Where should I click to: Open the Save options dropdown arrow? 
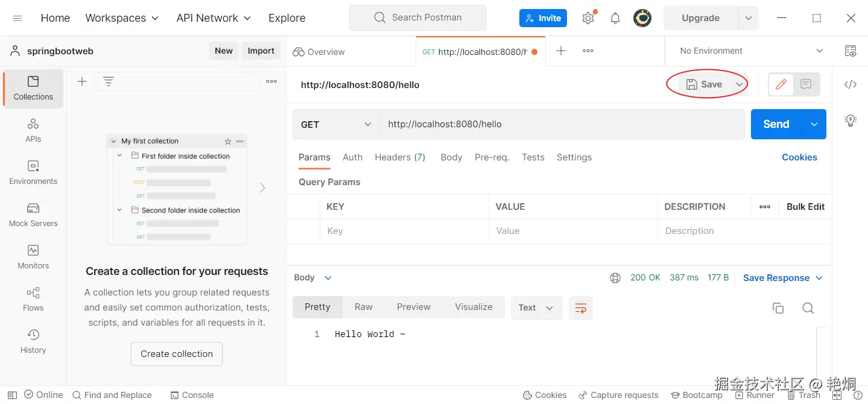tap(740, 84)
